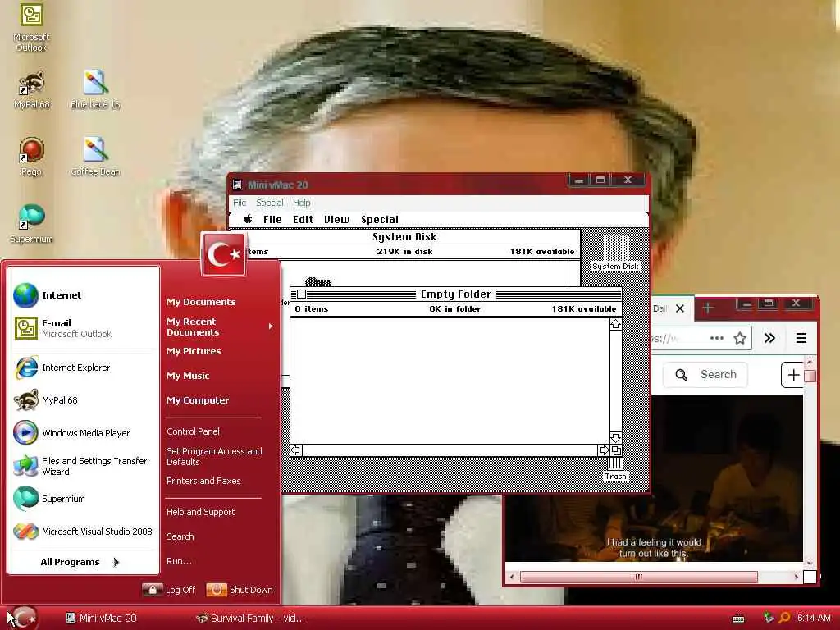This screenshot has height=630, width=840.
Task: Open My Documents
Action: click(201, 302)
